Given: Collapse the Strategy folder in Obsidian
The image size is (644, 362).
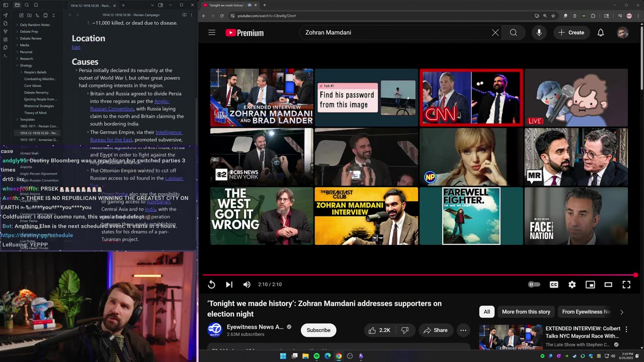Looking at the screenshot, I should tap(26, 65).
